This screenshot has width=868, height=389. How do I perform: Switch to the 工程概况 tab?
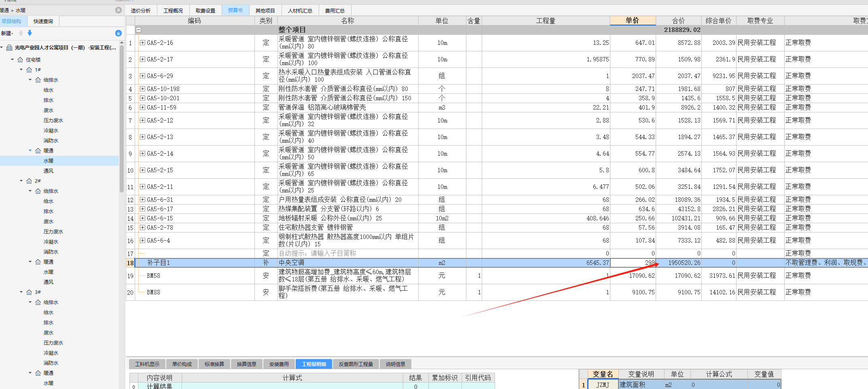(x=173, y=11)
